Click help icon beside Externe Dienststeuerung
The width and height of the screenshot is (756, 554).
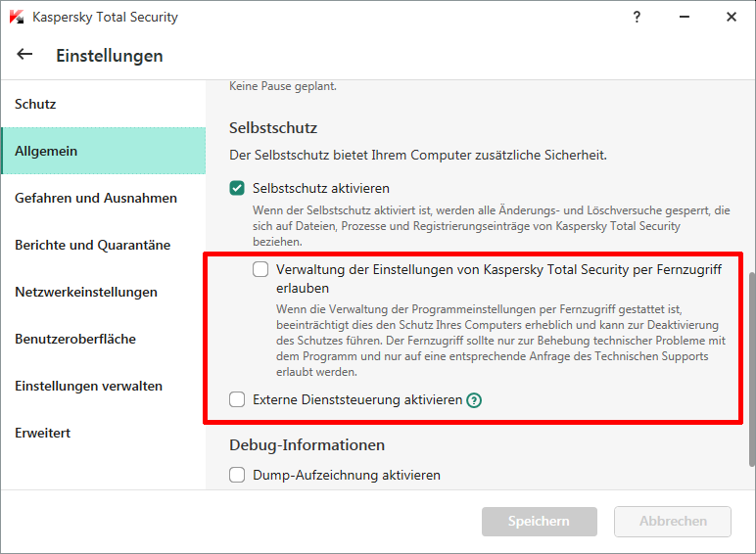[x=474, y=399]
